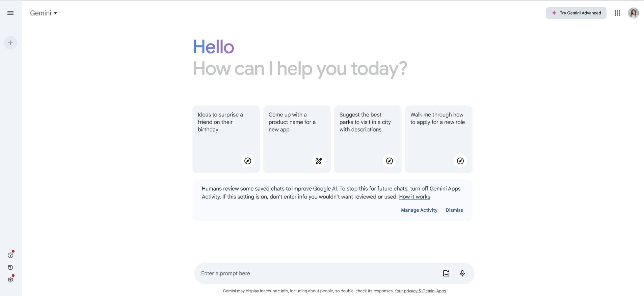The image size is (644, 296).
Task: Open Your privacy & Gemini Apps link
Action: point(420,291)
